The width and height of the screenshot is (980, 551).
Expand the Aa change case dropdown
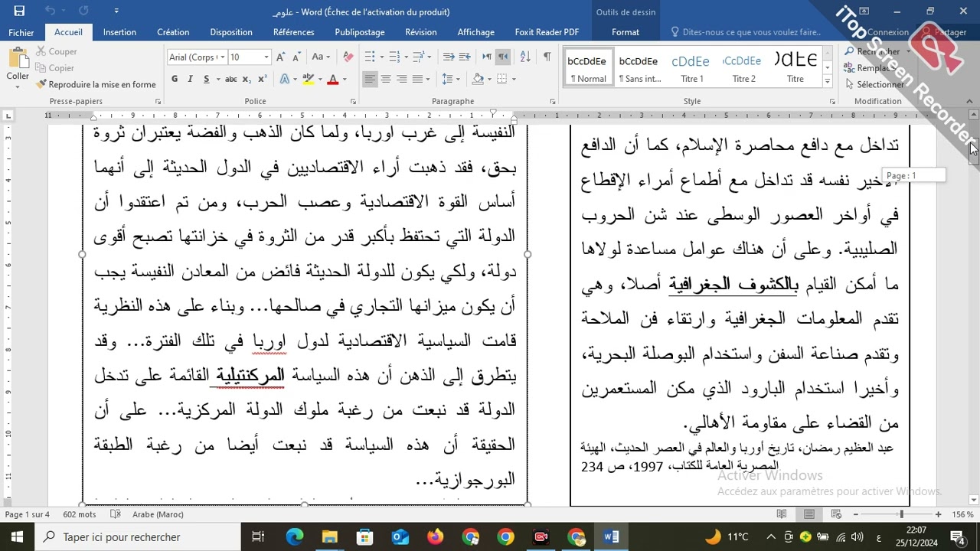pos(328,57)
